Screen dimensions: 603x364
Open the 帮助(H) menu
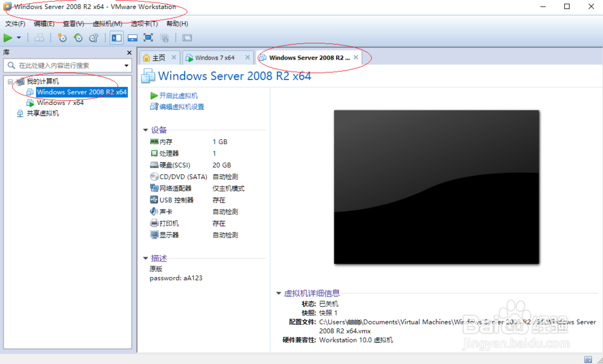(x=177, y=24)
